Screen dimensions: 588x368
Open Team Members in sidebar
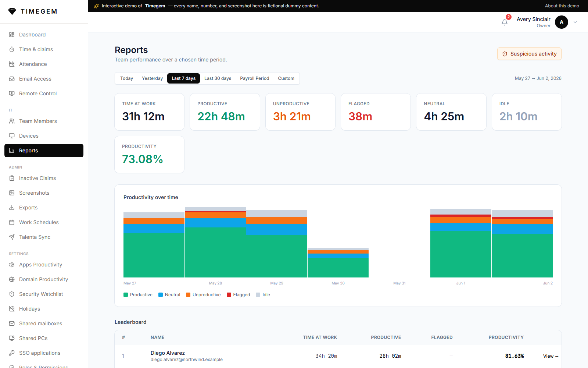pos(44,121)
